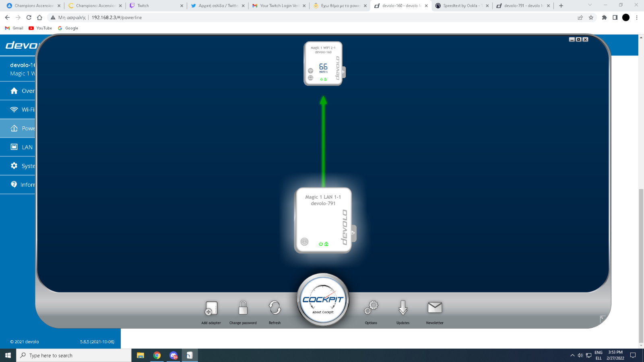The height and width of the screenshot is (362, 644).
Task: Click the Updates download arrow icon
Action: click(403, 308)
